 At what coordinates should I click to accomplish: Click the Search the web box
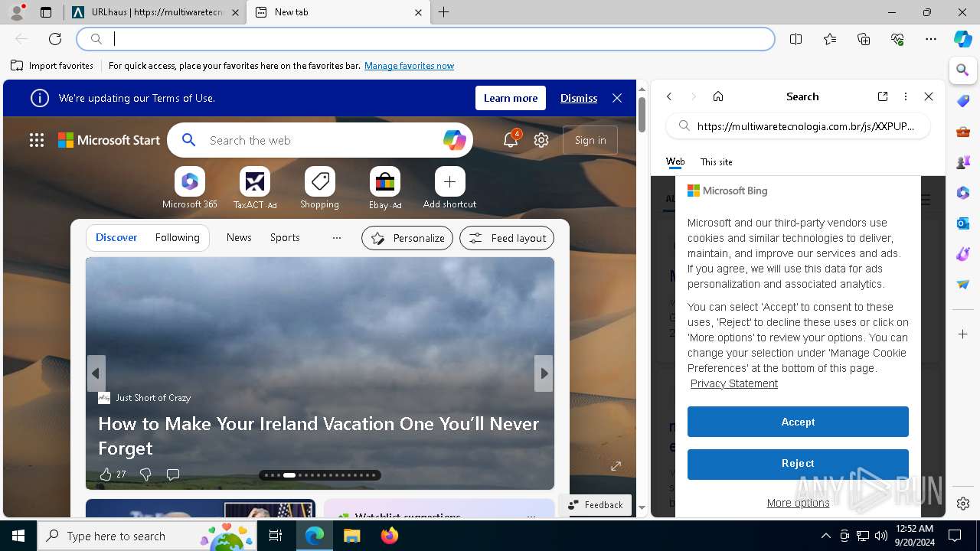click(322, 140)
